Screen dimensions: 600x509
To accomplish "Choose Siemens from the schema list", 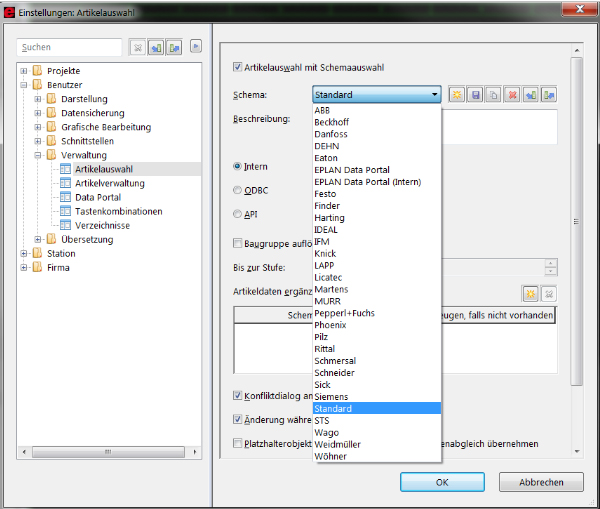I will click(377, 396).
